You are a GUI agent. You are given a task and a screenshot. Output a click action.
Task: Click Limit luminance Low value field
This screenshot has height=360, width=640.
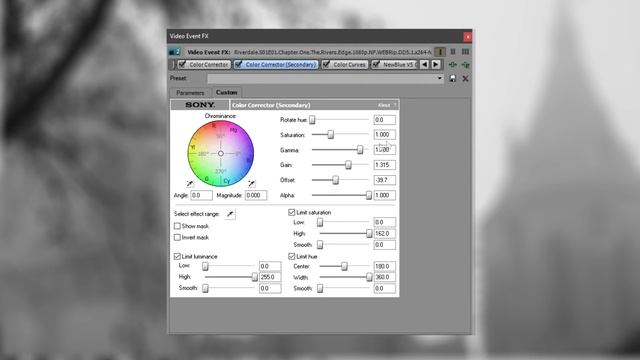coord(270,266)
